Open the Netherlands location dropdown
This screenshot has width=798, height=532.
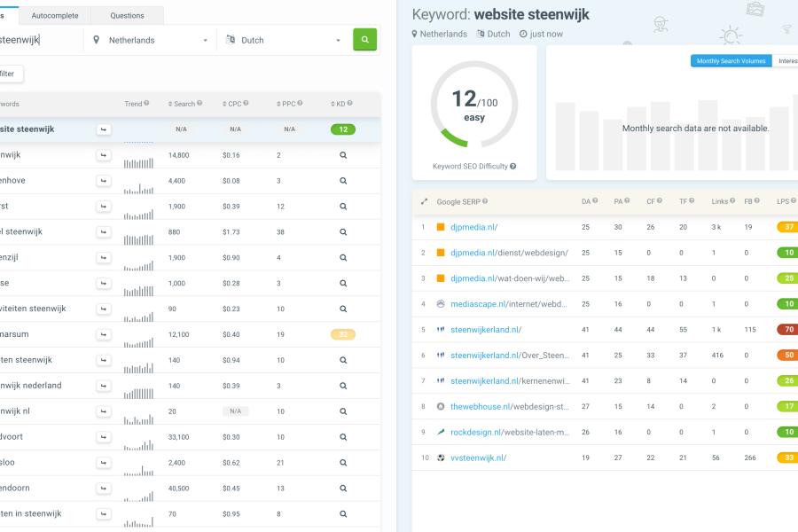click(x=151, y=40)
